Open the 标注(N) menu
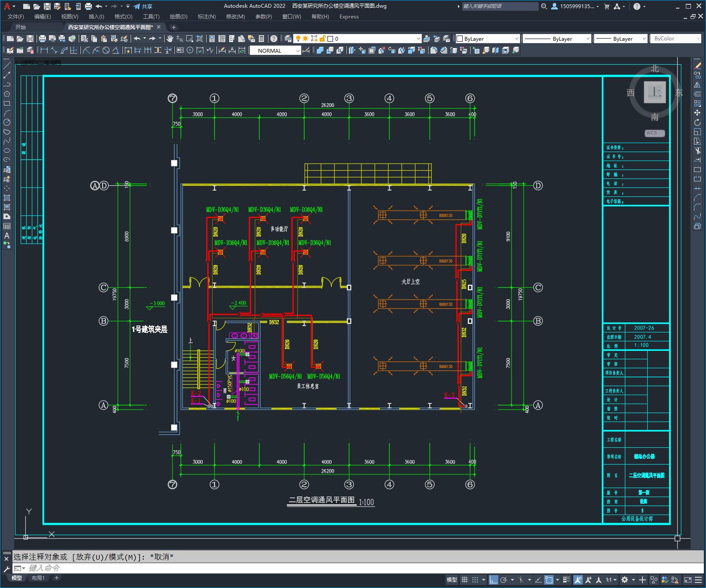This screenshot has height=588, width=706. tap(206, 16)
